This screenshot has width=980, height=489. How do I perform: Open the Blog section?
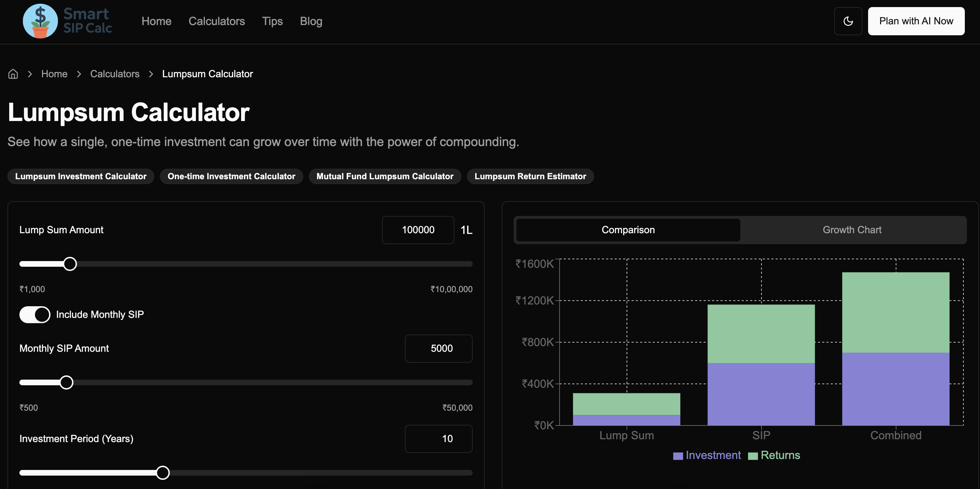tap(311, 21)
